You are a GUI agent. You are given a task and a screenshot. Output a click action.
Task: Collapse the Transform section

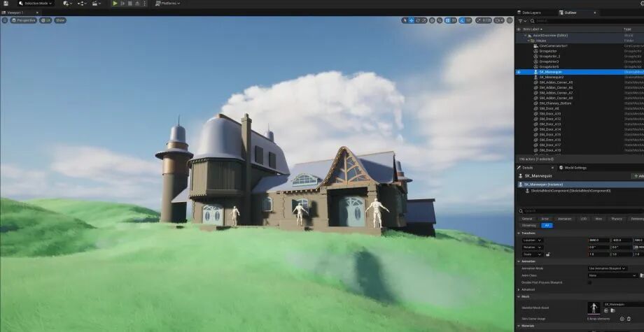(519, 233)
